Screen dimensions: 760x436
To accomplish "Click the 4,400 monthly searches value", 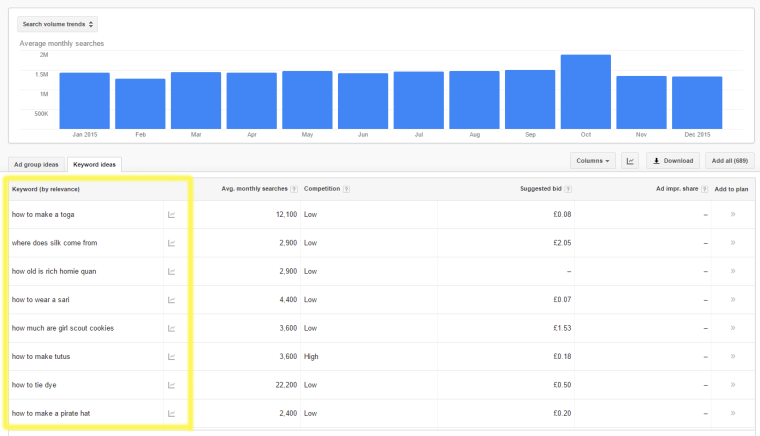I will point(288,300).
